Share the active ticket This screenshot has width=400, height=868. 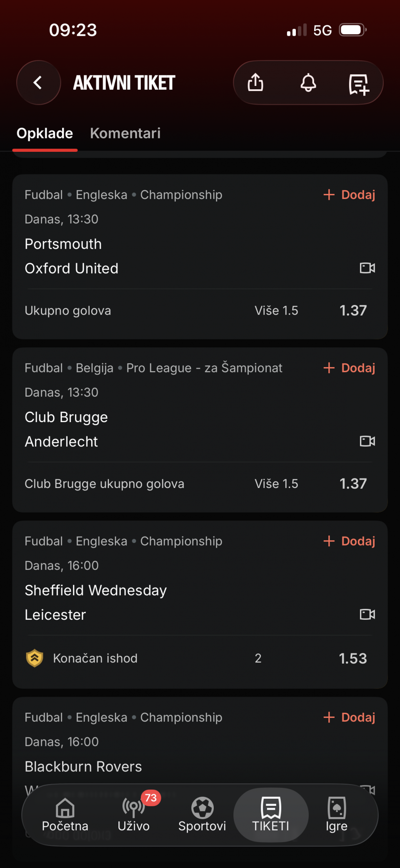coord(255,83)
